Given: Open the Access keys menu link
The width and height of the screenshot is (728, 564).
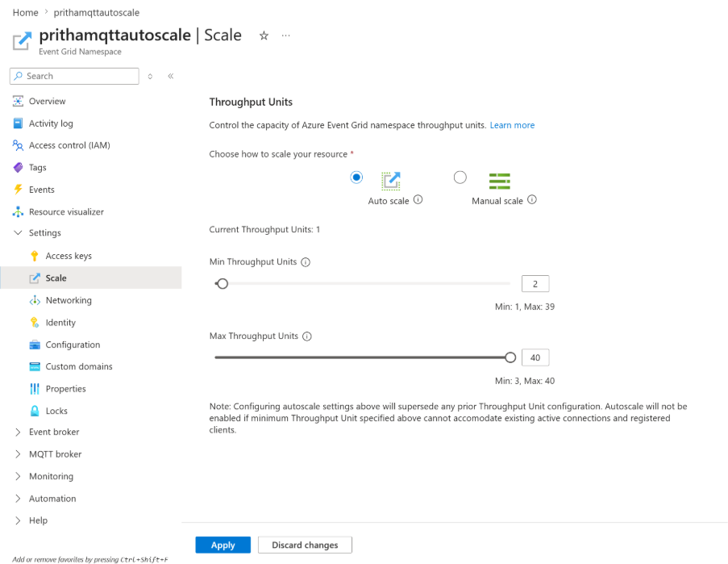Looking at the screenshot, I should tap(69, 256).
